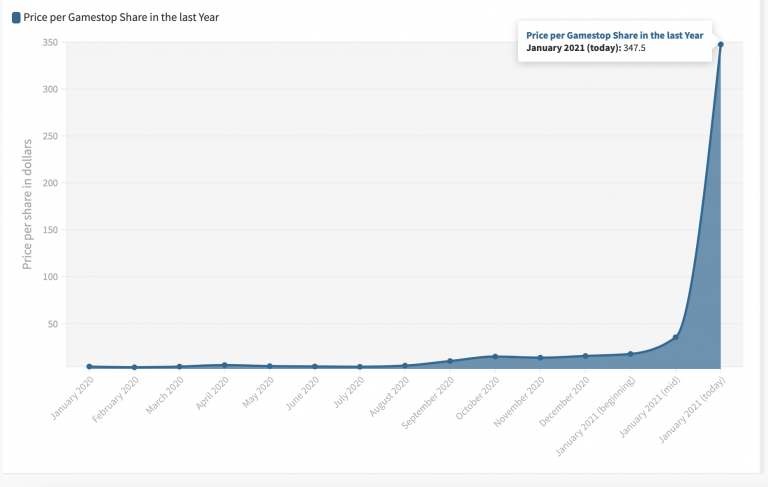Select the January 2020 data point
This screenshot has width=768, height=487.
click(x=89, y=366)
